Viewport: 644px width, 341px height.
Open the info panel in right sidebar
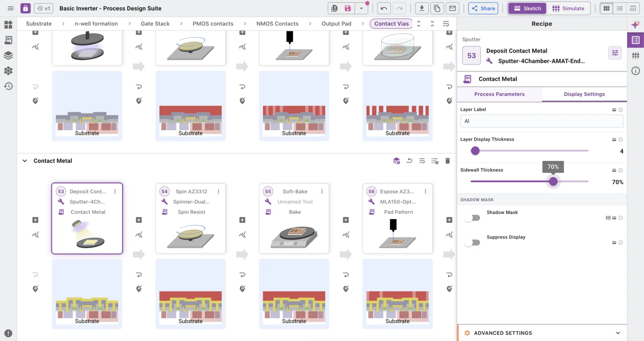[636, 71]
